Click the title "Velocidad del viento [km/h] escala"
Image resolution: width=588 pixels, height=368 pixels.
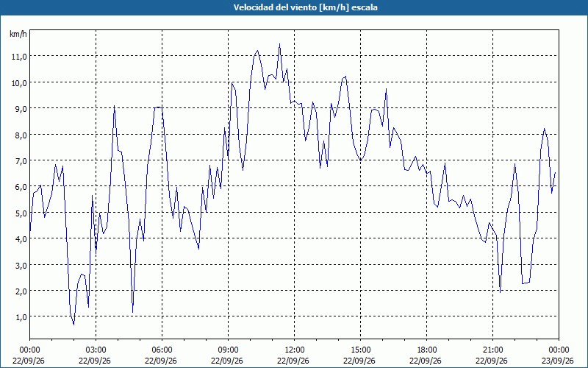(x=305, y=7)
